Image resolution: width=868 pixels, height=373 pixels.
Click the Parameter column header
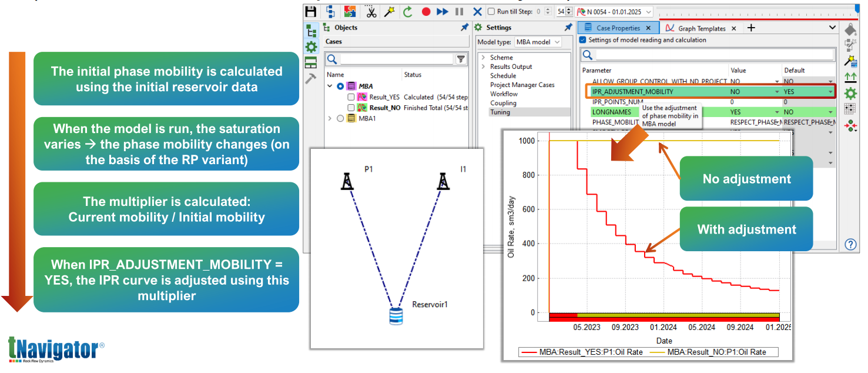tap(596, 71)
